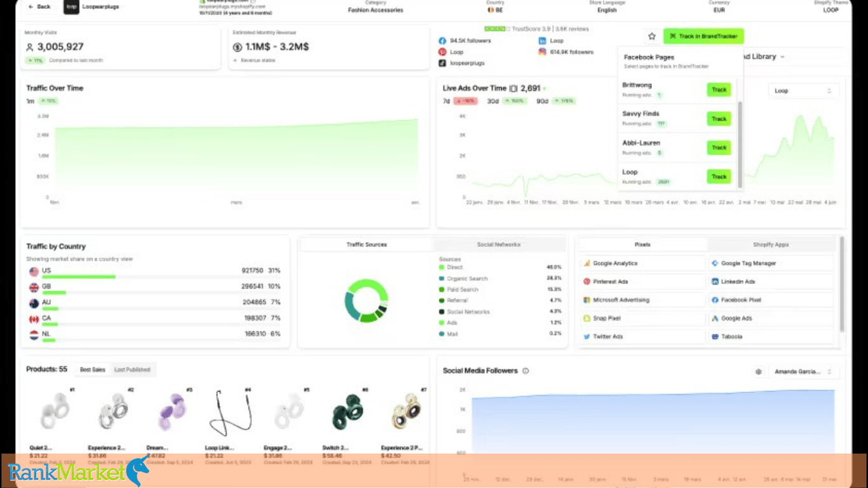Image resolution: width=868 pixels, height=488 pixels.
Task: Go back with the Back arrow button
Action: (39, 6)
